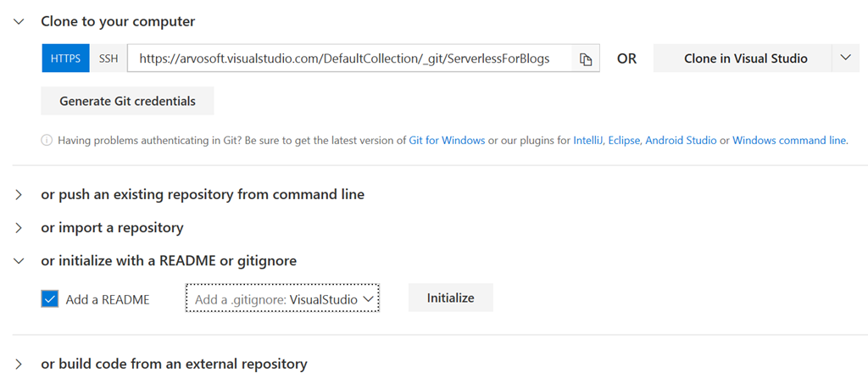Image resolution: width=868 pixels, height=384 pixels.
Task: Toggle the Add a README checkbox
Action: coord(50,298)
